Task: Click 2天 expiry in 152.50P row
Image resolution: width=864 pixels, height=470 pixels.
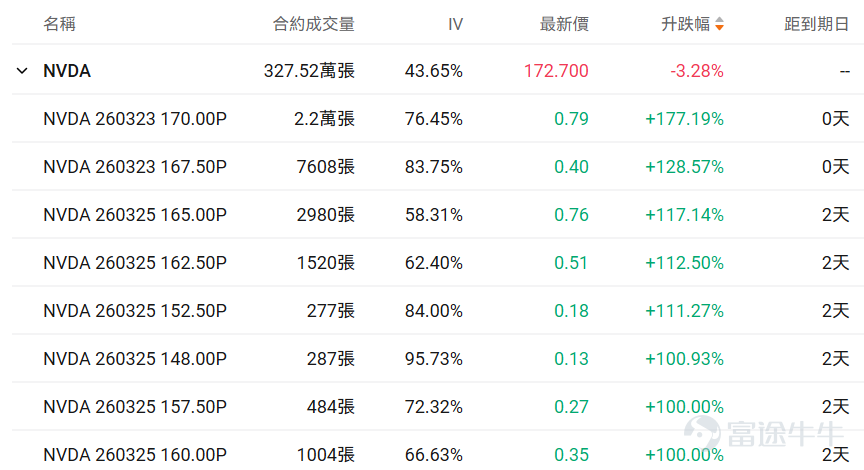Action: pos(835,311)
